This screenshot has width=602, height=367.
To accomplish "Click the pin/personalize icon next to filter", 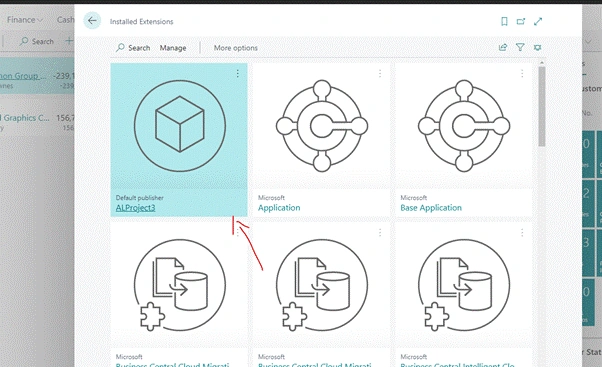I will coord(538,47).
